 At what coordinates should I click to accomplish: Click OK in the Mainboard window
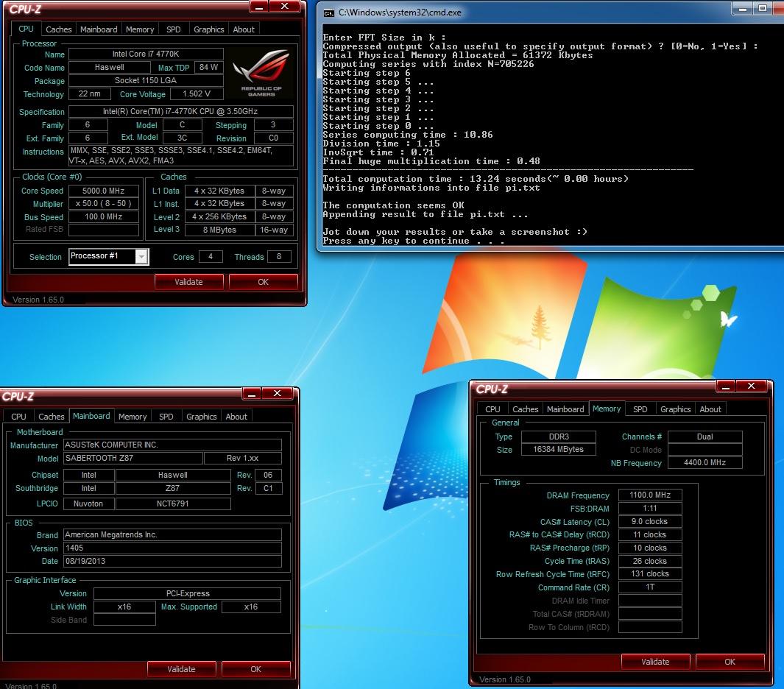pyautogui.click(x=256, y=669)
